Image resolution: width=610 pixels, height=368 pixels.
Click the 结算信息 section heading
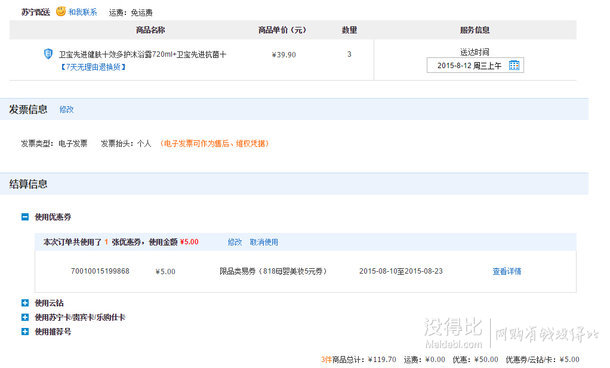pyautogui.click(x=28, y=184)
